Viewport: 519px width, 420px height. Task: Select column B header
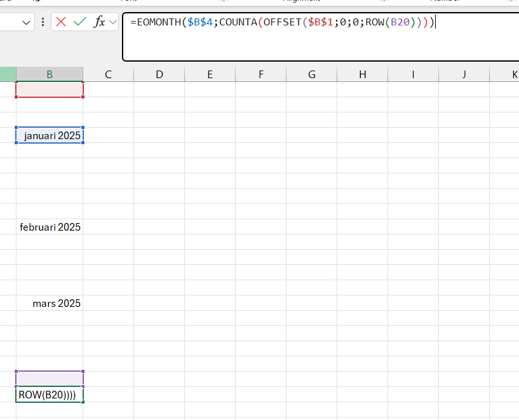click(50, 74)
